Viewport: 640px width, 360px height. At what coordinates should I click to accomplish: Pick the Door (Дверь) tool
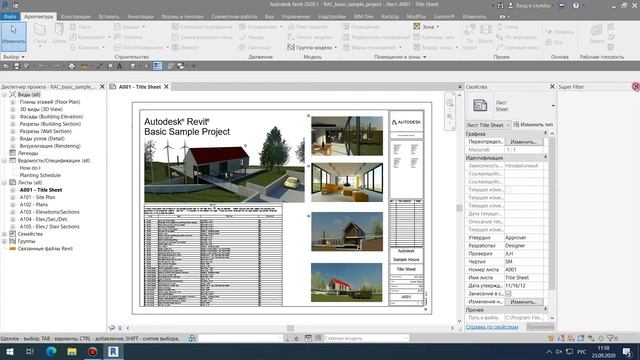[x=59, y=33]
